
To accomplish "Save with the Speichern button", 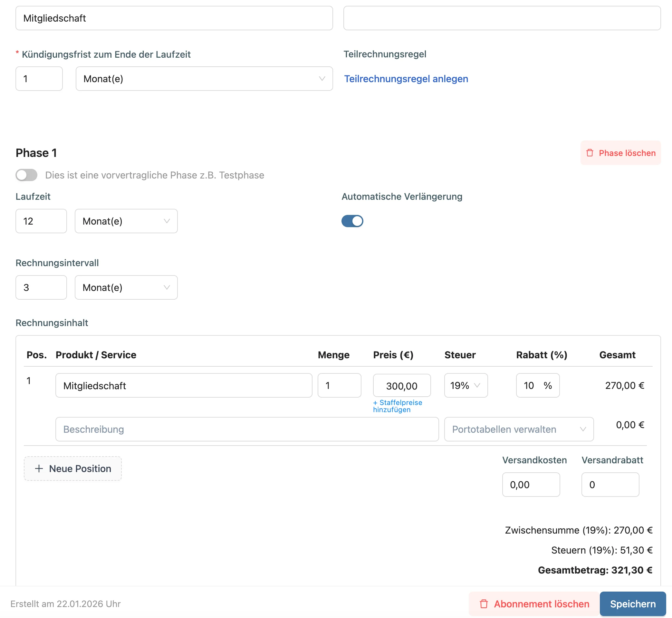I will pos(633,604).
